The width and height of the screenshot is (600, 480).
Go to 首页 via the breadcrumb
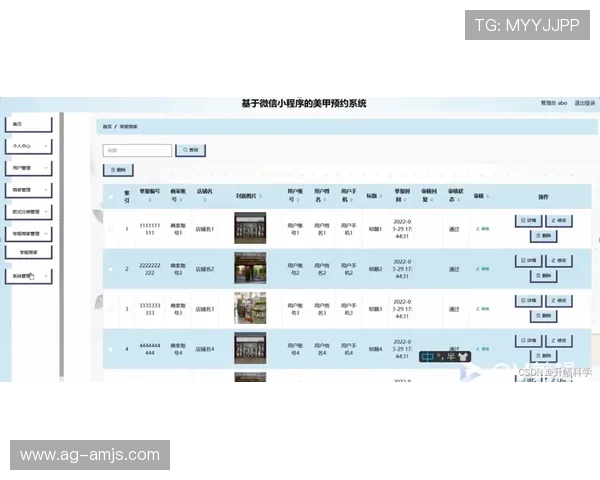click(x=107, y=127)
